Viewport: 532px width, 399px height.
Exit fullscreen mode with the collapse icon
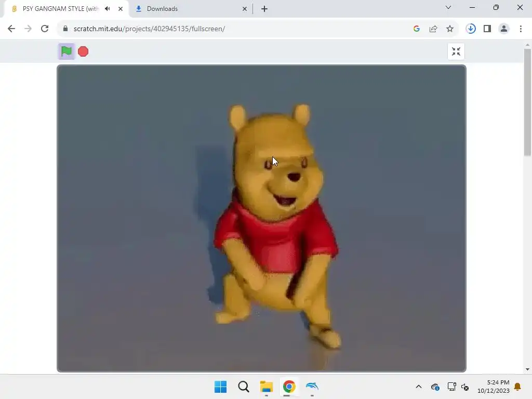coord(456,51)
